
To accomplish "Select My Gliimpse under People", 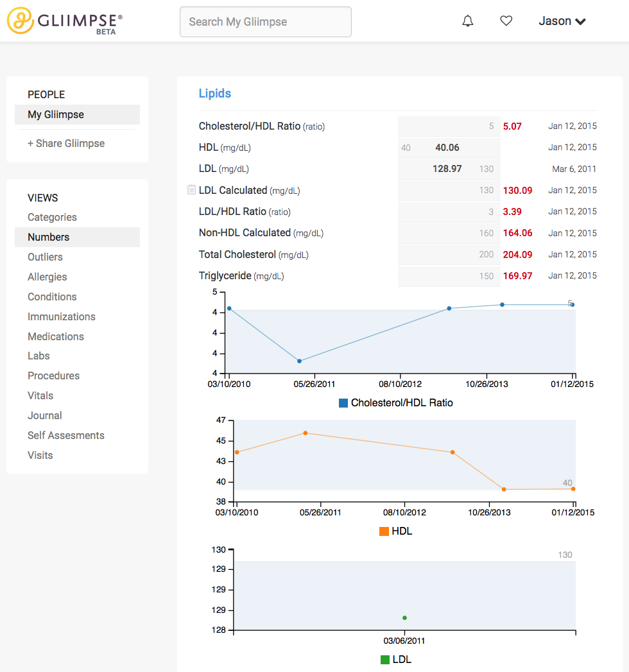I will 77,114.
